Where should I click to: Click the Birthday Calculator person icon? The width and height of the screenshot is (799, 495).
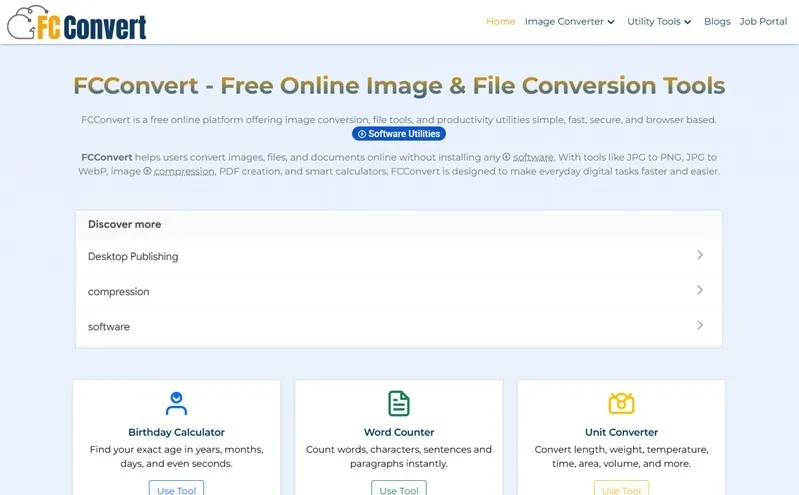(176, 403)
